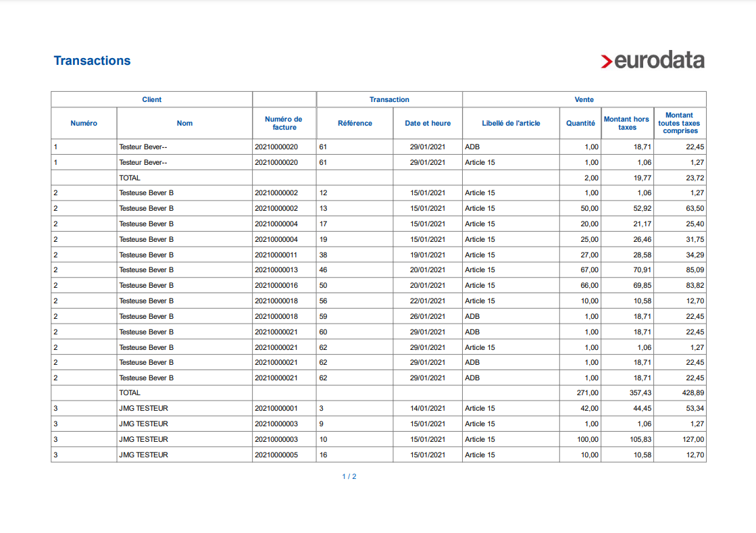Image resolution: width=756 pixels, height=533 pixels.
Task: Click amount 19,77 in TOTAL row
Action: 642,178
